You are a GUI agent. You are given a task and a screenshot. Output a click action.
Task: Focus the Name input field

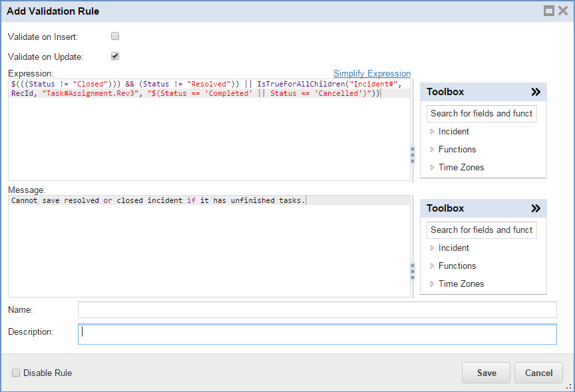(x=317, y=310)
